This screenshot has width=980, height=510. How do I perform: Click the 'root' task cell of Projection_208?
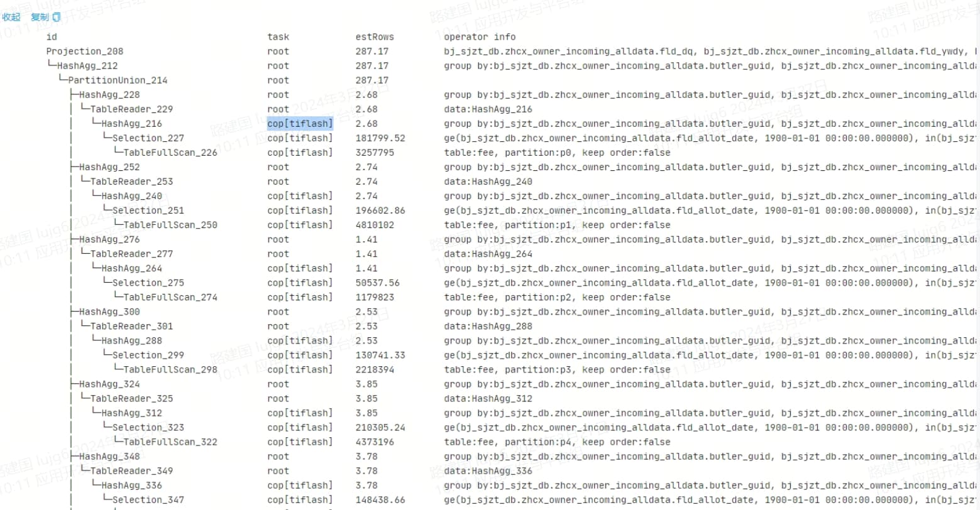click(278, 52)
